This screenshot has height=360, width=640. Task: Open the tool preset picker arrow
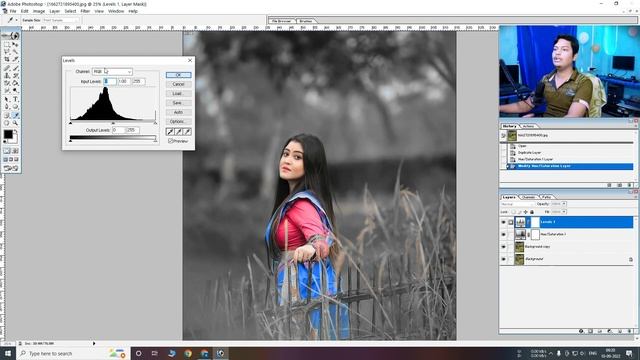tap(16, 20)
